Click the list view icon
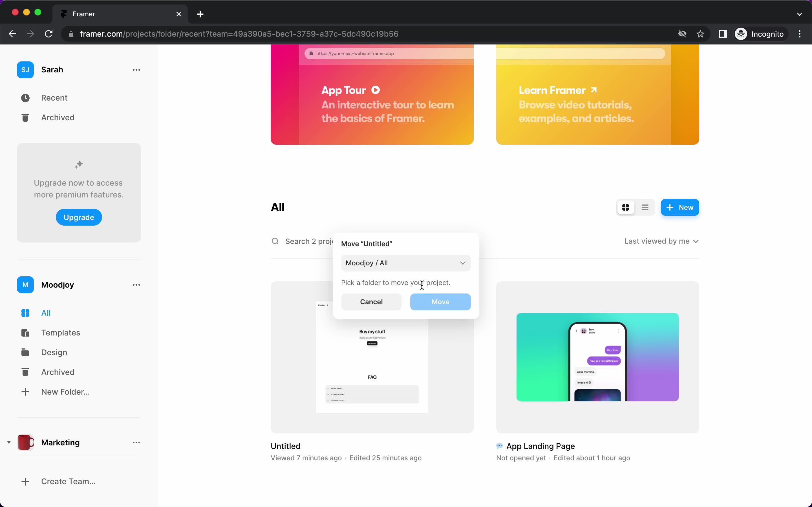 [645, 207]
